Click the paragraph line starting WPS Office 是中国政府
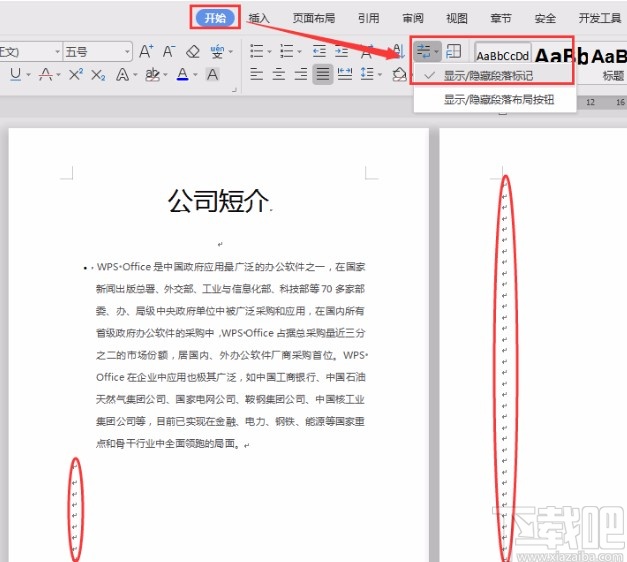Viewport: 627px width, 562px height. pos(231,267)
